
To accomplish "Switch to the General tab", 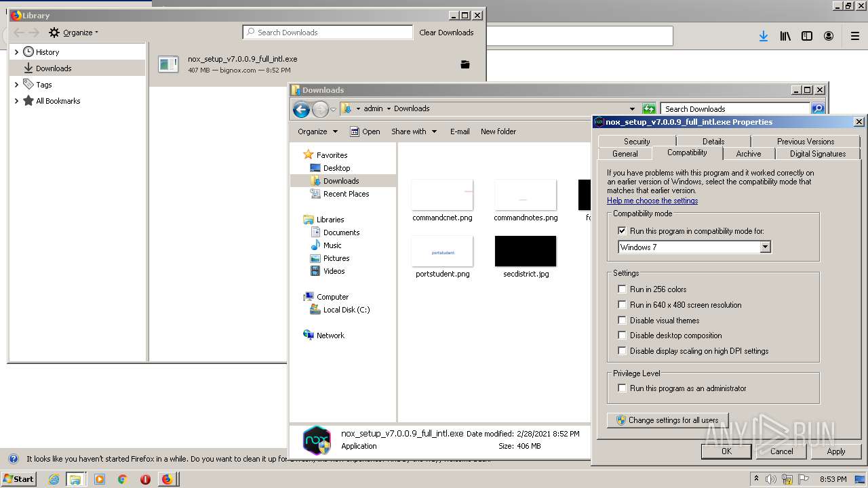I will (x=625, y=154).
